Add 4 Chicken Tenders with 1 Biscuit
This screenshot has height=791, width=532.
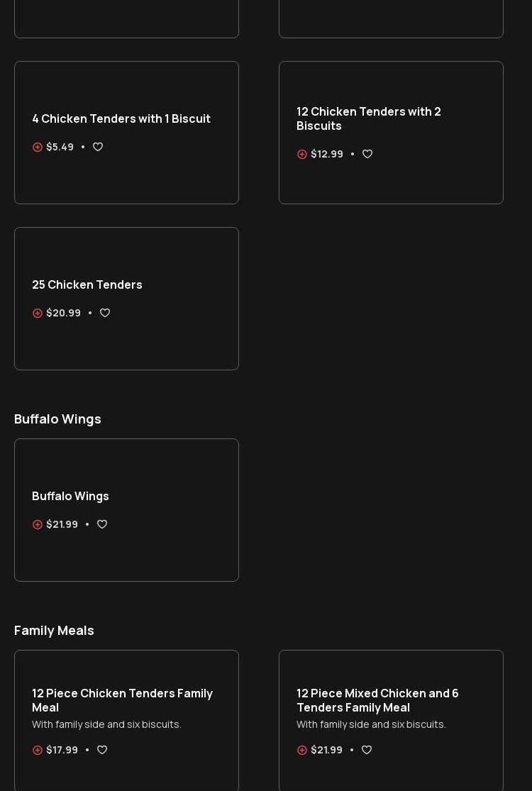[x=38, y=147]
